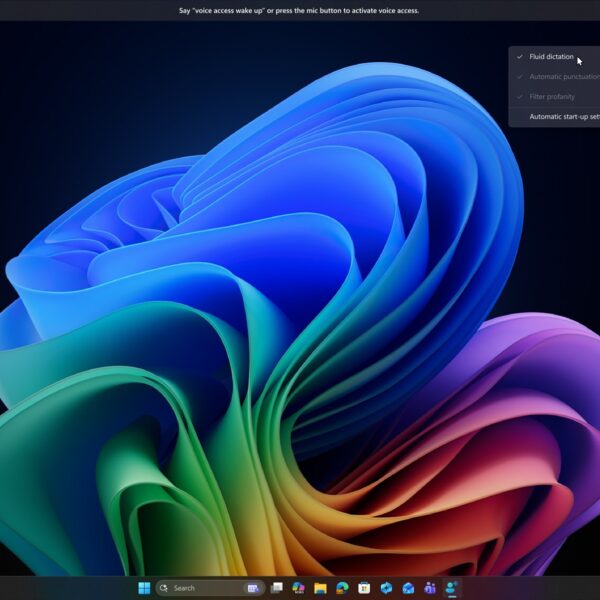Click the search highlight icon in search box
600x600 pixels.
[253, 588]
